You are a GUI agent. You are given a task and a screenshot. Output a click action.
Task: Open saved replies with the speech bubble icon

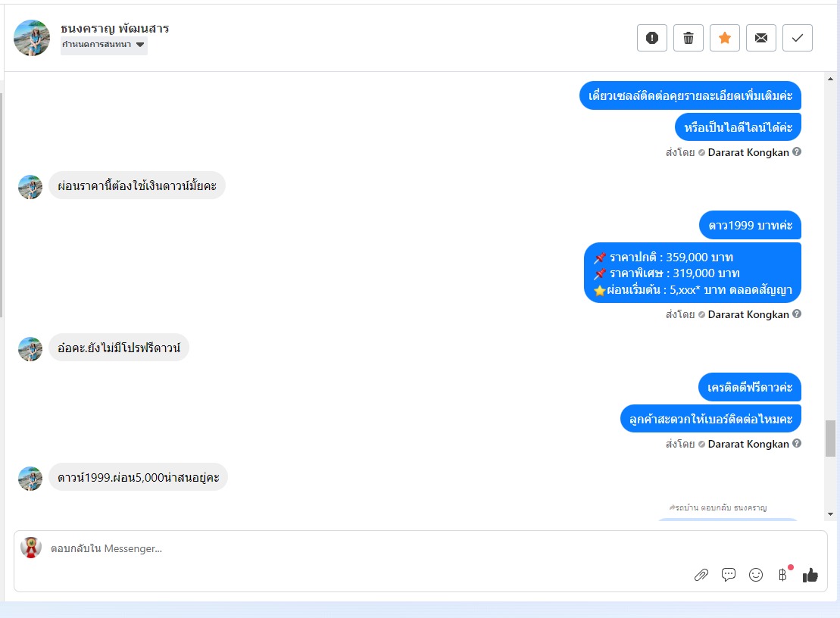(729, 575)
